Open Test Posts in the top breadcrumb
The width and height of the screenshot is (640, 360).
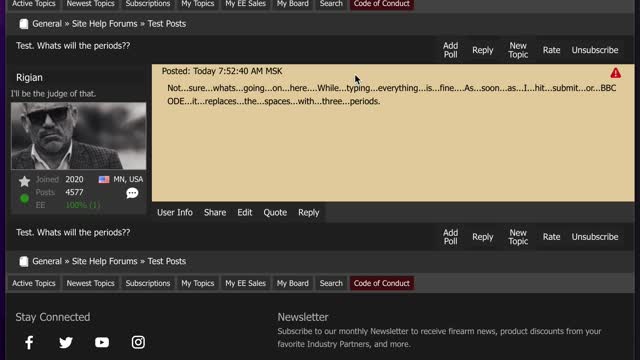tap(167, 24)
